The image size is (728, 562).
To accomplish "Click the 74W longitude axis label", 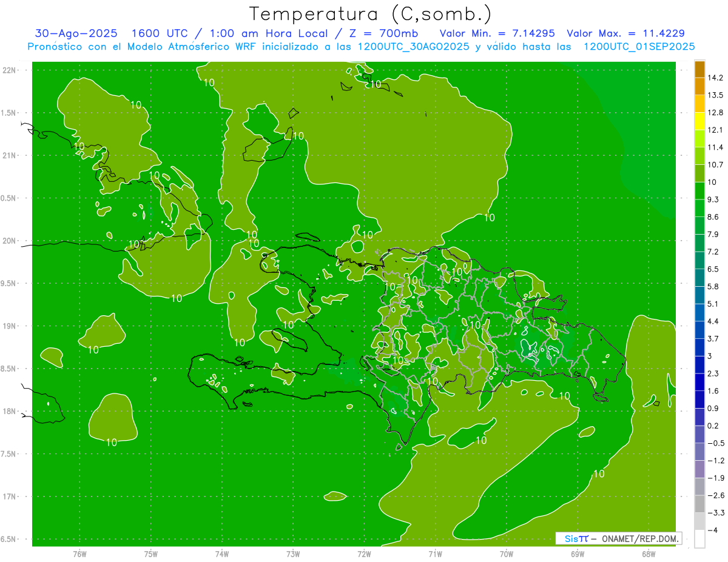I will (222, 554).
